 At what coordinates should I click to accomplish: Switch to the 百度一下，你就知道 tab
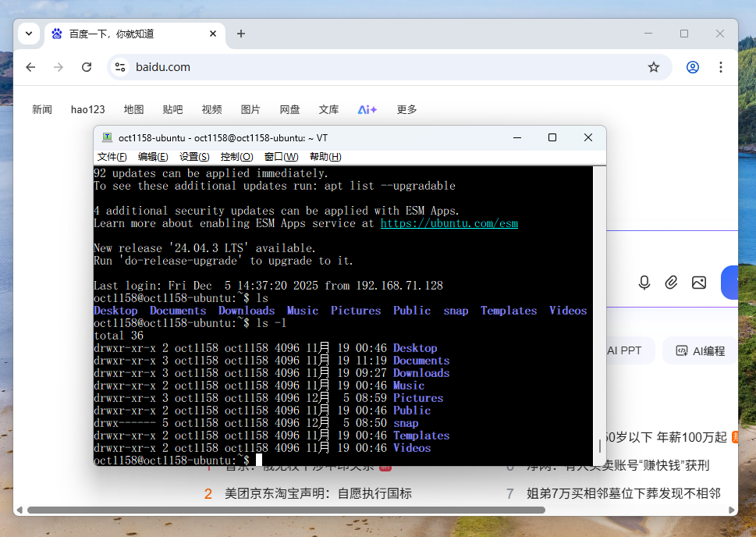pyautogui.click(x=125, y=34)
